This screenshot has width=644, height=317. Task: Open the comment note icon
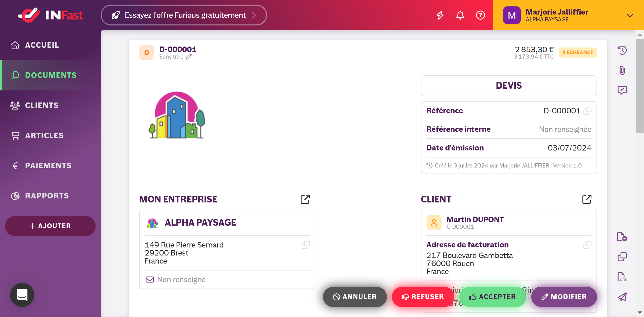tap(622, 90)
